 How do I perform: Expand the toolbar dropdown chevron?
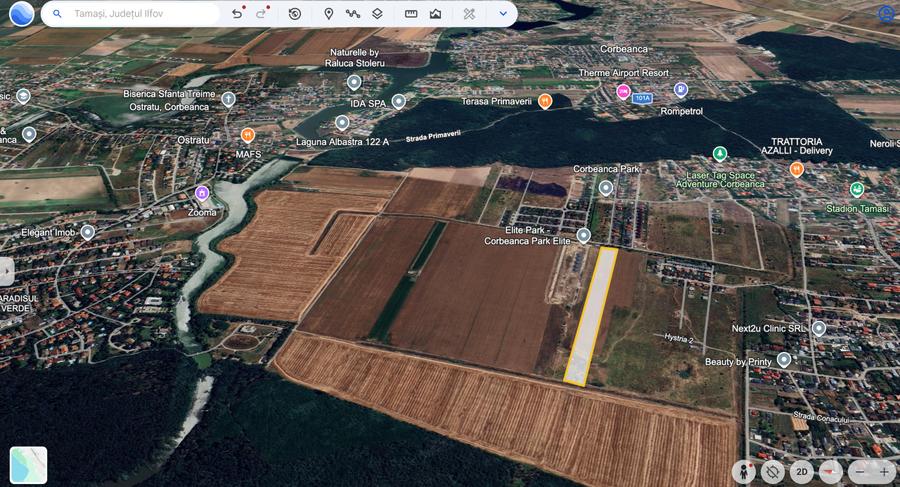coord(503,14)
